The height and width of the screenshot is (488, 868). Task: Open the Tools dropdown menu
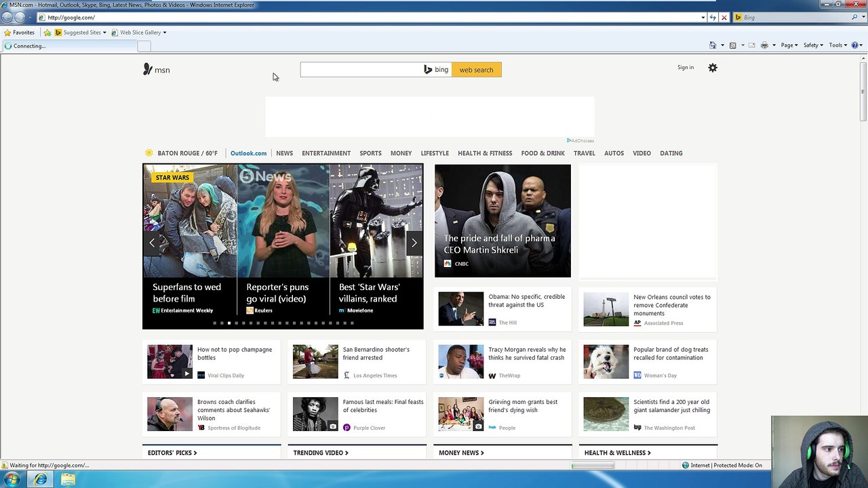click(837, 45)
